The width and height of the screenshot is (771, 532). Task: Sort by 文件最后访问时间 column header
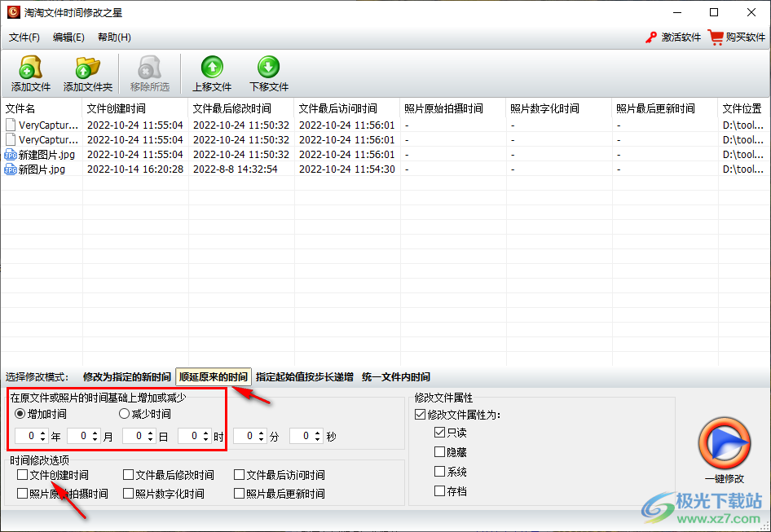(x=347, y=108)
